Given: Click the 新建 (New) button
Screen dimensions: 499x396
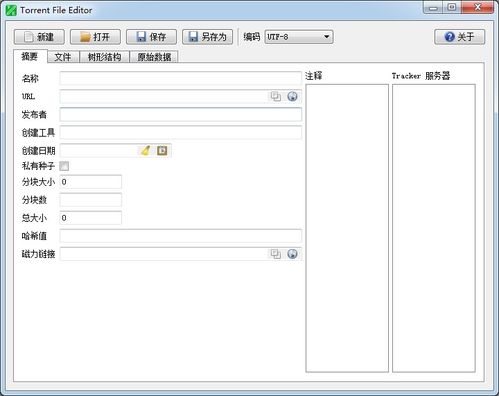Looking at the screenshot, I should point(39,37).
